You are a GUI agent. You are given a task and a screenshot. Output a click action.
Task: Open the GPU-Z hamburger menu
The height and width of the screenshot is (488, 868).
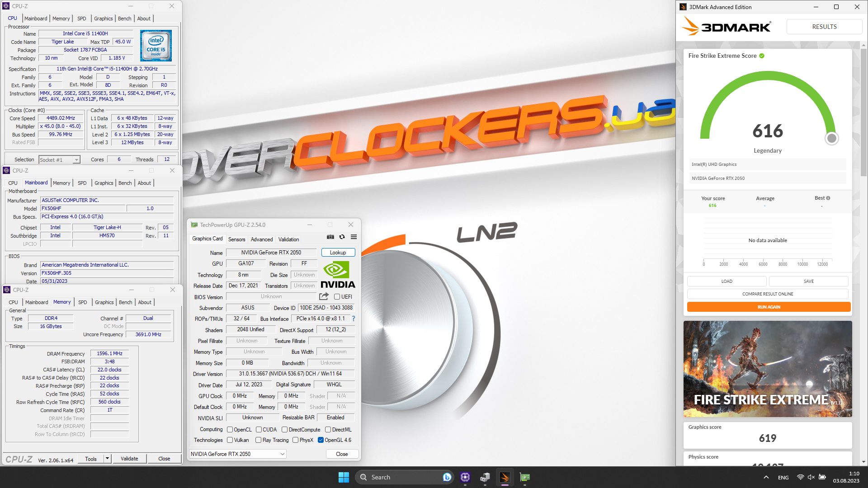pos(354,237)
